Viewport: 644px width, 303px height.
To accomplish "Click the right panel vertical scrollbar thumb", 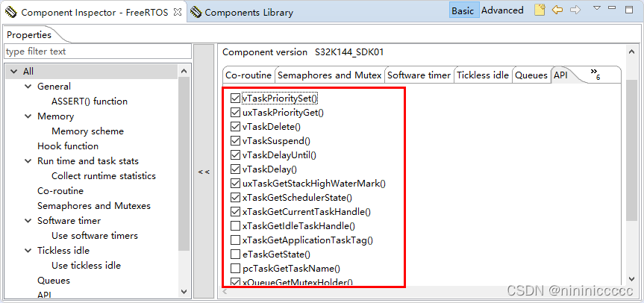I will [631, 150].
